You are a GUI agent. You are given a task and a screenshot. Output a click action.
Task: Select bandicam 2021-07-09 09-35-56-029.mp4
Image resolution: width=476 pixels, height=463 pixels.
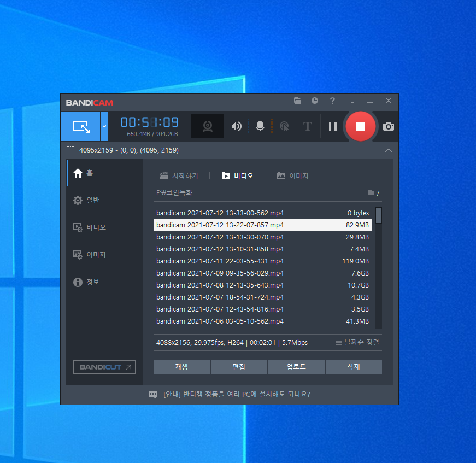coord(262,273)
